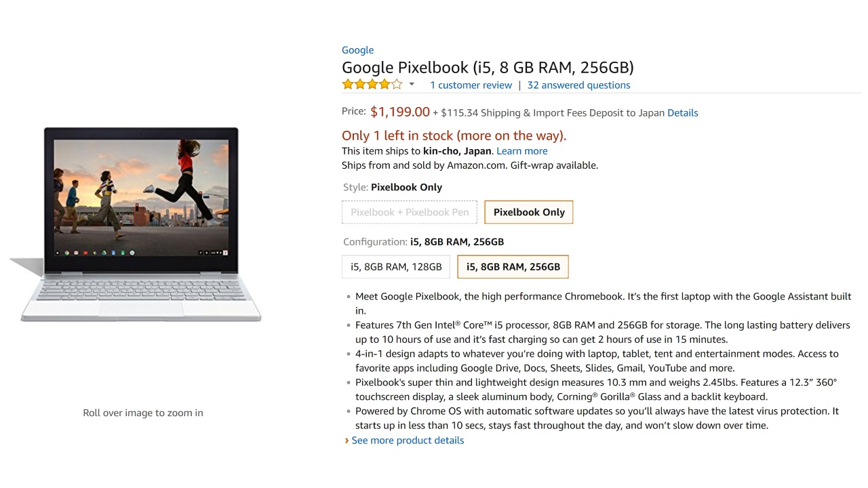Screen dimensions: 868x488
Task: Choose the i5, 8GB RAM, 256GB configuration
Action: pos(513,267)
